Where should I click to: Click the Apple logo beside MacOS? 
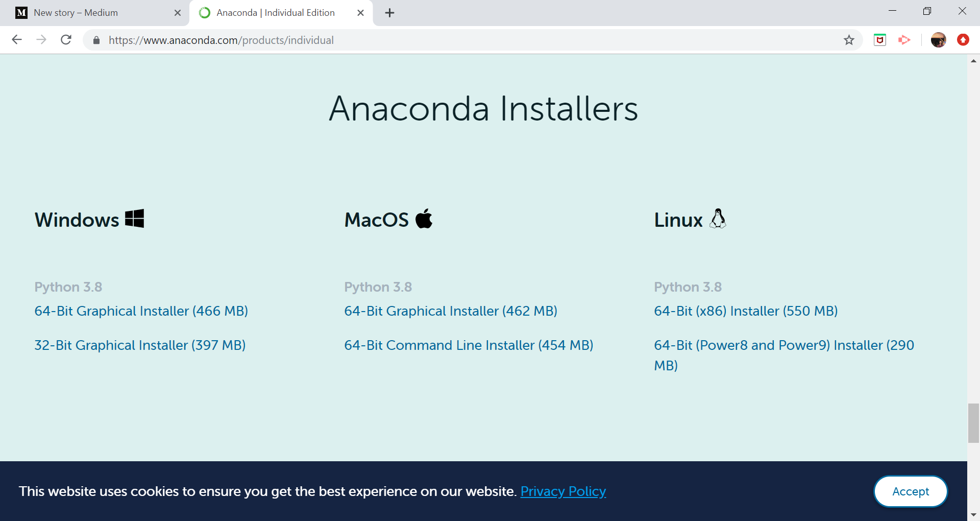(424, 219)
